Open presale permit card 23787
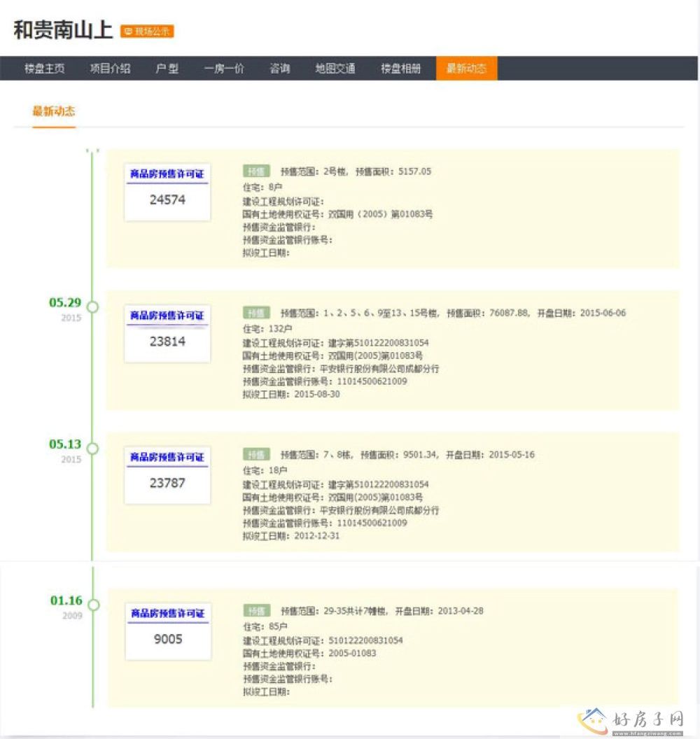Screen dimensions: 700x739 [x=167, y=475]
